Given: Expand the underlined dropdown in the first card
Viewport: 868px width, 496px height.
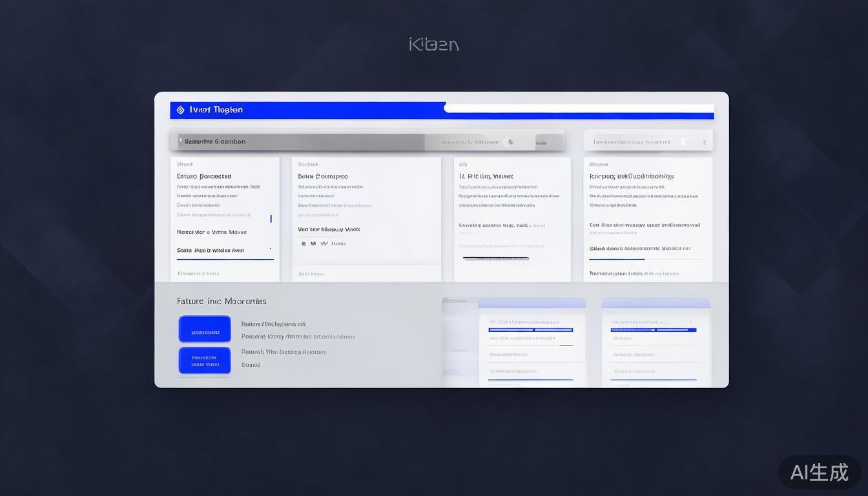Looking at the screenshot, I should tap(225, 251).
